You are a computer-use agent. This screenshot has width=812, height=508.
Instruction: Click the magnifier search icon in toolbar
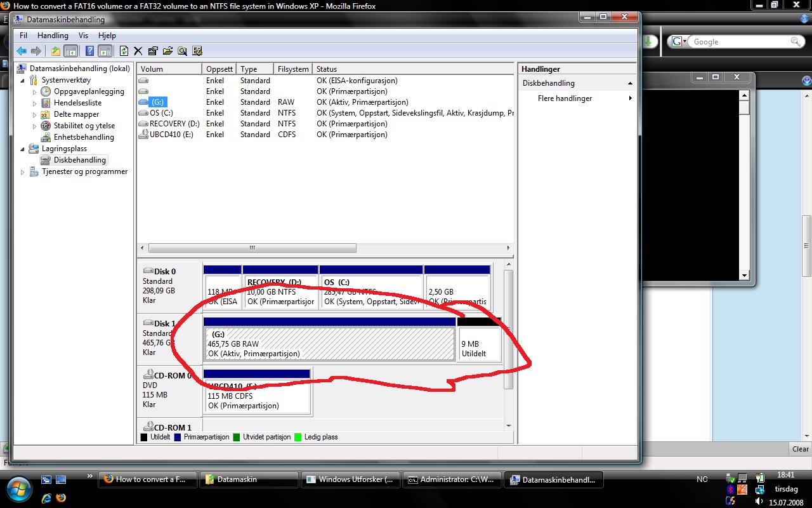pos(182,51)
